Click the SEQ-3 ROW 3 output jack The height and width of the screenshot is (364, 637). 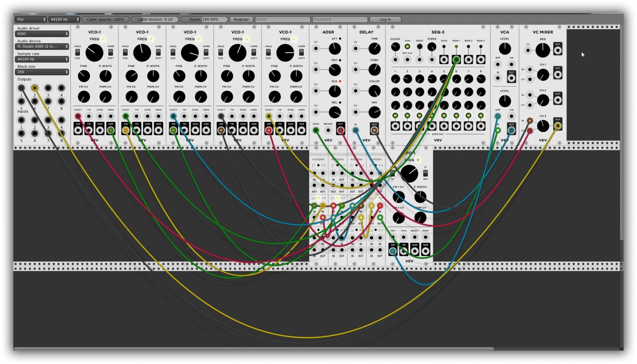pos(481,59)
